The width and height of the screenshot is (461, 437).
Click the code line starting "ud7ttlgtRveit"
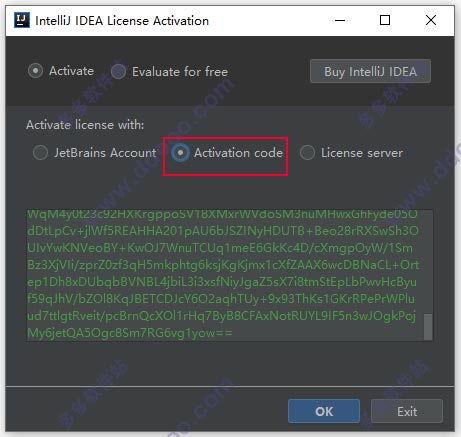pyautogui.click(x=222, y=316)
